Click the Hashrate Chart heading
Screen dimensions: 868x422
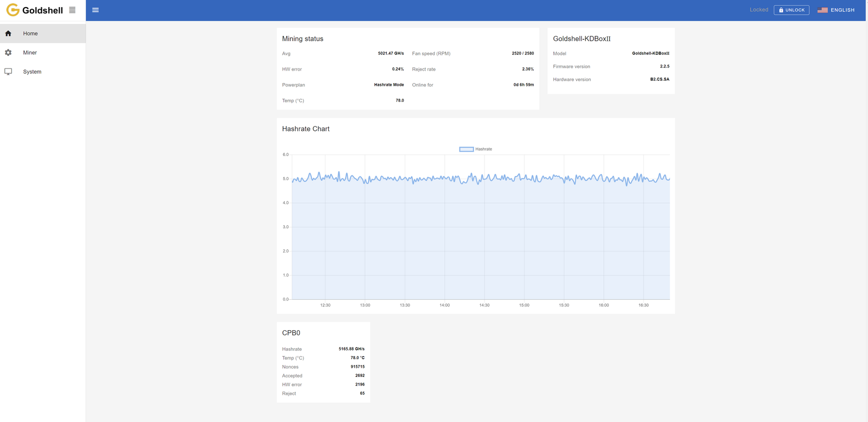click(x=306, y=129)
